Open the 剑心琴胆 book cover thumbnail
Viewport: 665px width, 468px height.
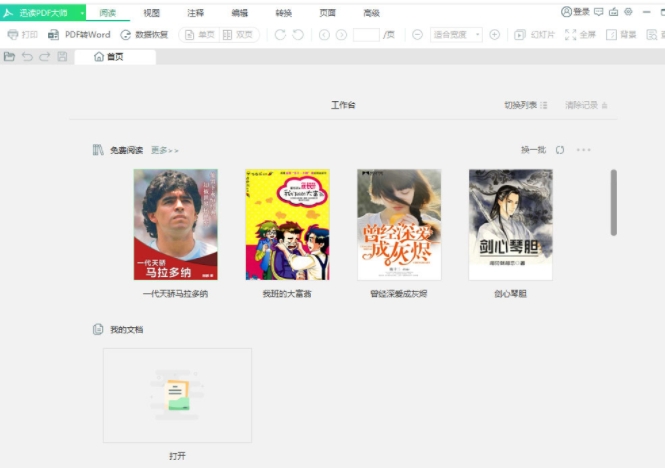click(x=510, y=224)
